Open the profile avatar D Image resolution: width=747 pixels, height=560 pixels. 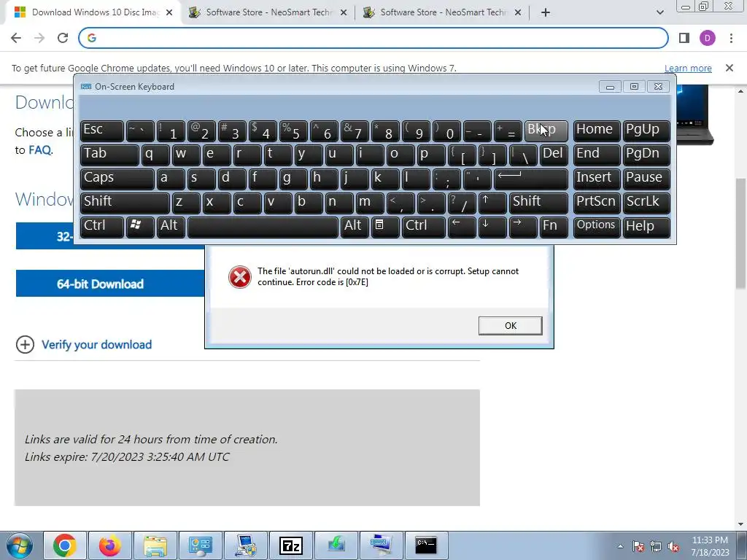tap(708, 38)
